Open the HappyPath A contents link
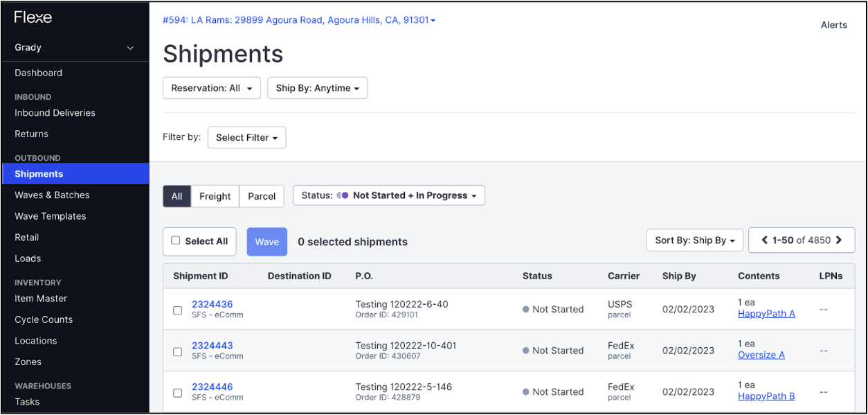This screenshot has height=415, width=868. (766, 314)
